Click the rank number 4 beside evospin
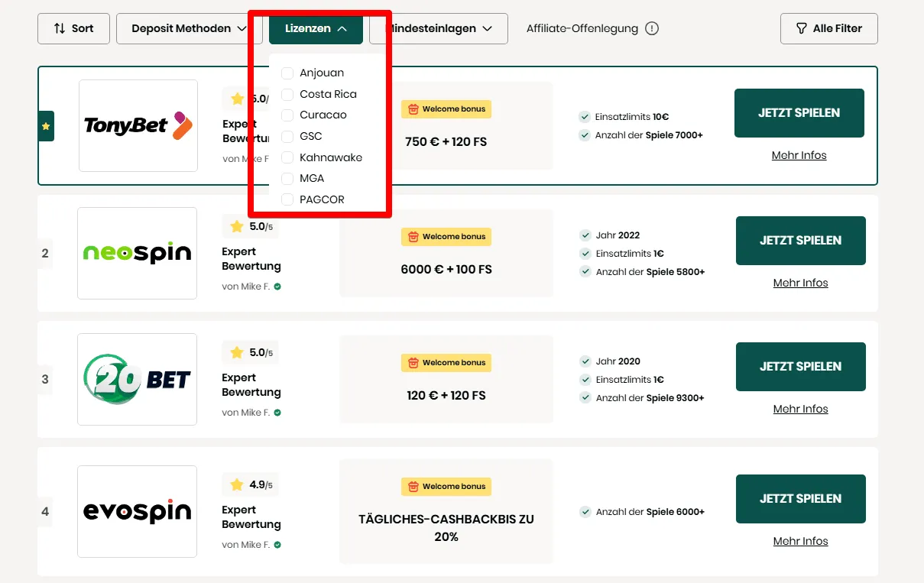This screenshot has height=583, width=924. point(45,512)
